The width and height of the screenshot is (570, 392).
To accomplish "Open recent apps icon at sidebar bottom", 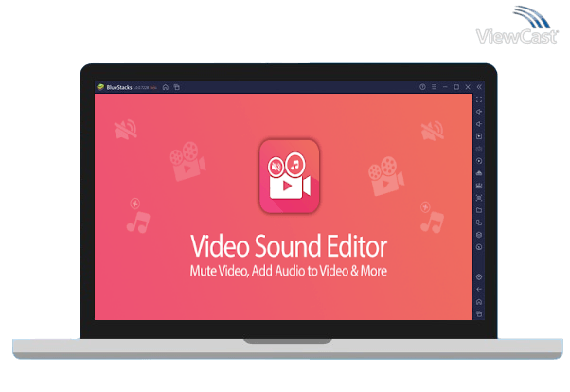I will tap(479, 314).
